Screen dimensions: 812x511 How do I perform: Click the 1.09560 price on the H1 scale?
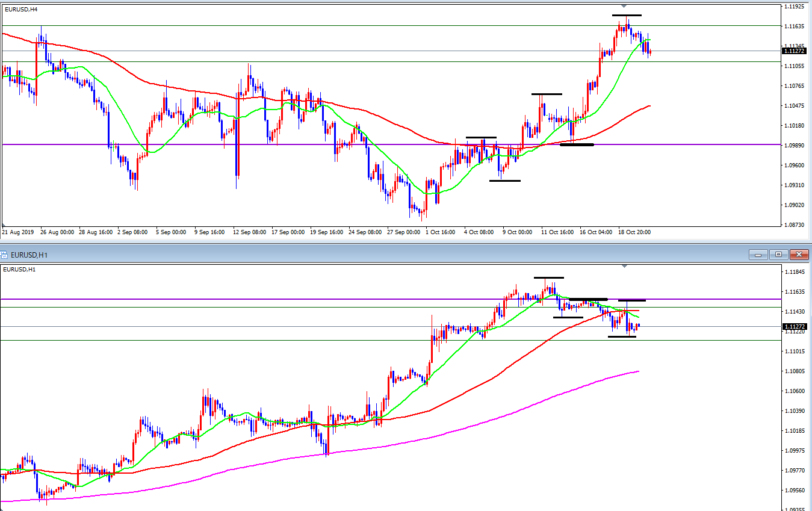click(x=795, y=491)
